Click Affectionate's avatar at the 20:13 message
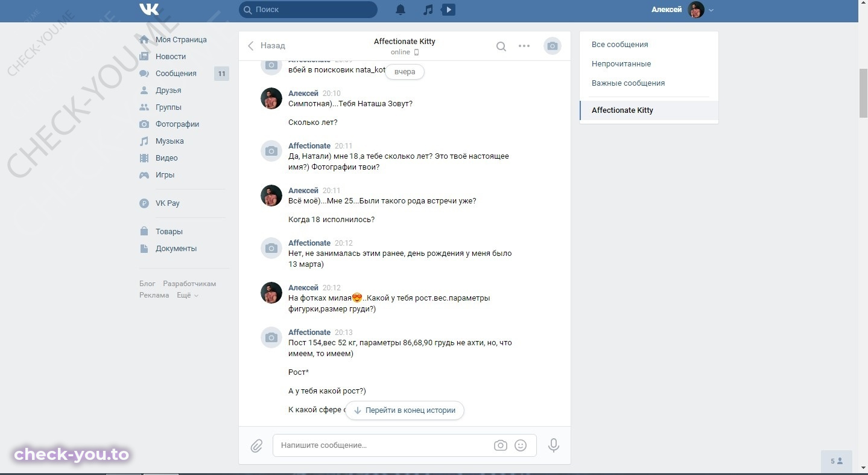This screenshot has width=868, height=475. tap(271, 337)
